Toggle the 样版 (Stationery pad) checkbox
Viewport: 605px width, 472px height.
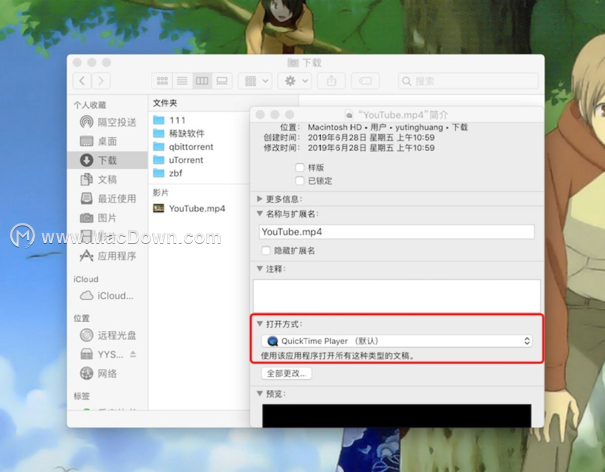[299, 167]
